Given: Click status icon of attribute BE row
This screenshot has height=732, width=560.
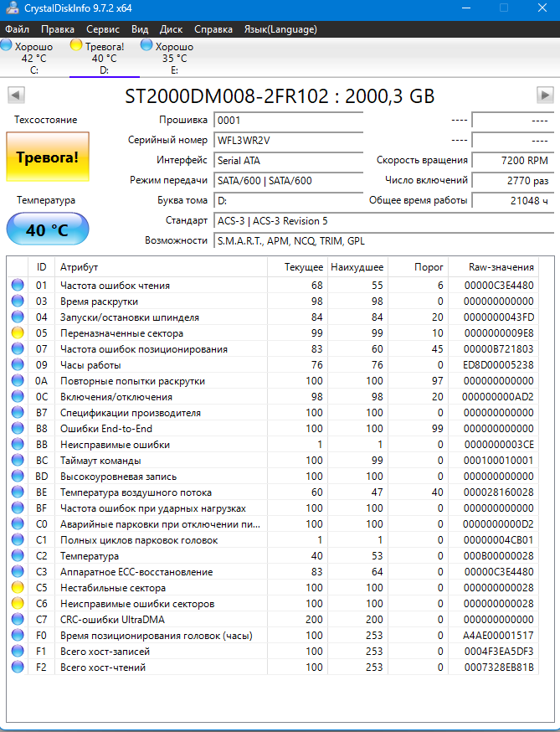Looking at the screenshot, I should pyautogui.click(x=18, y=492).
